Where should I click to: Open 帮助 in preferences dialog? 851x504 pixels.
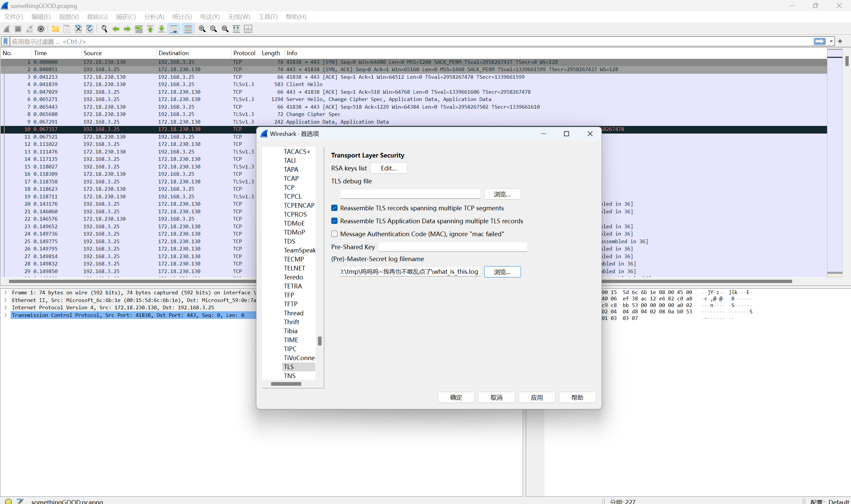pos(577,397)
